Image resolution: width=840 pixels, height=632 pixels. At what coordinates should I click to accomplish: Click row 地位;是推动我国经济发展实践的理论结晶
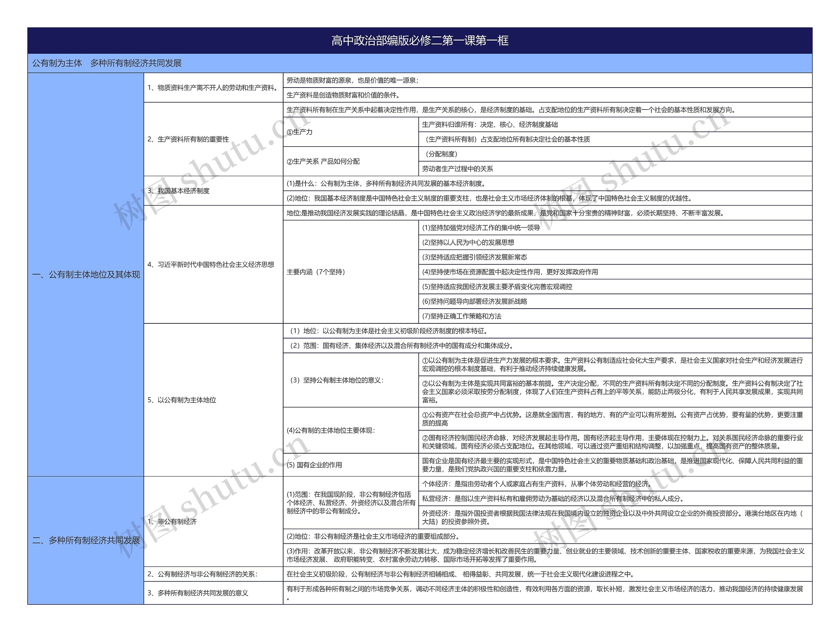click(548, 213)
